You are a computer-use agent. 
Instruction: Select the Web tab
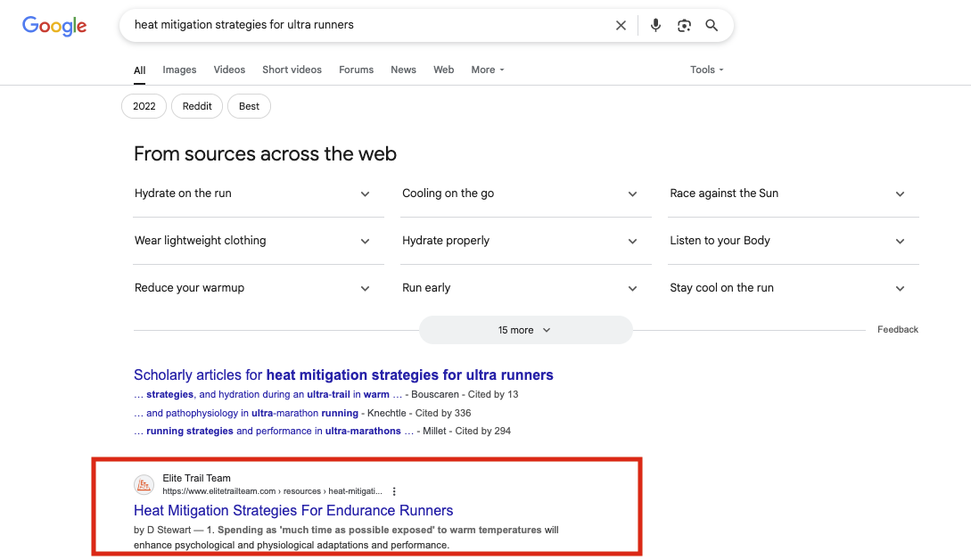443,70
